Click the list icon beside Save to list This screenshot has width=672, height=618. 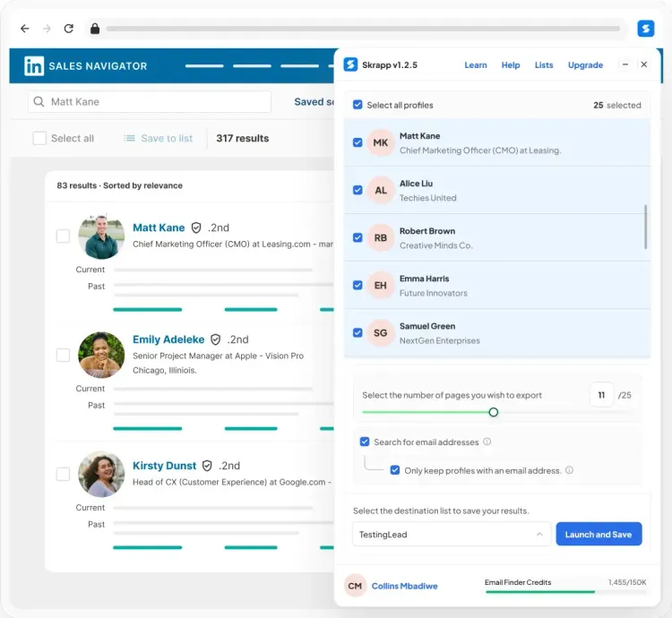pos(129,138)
